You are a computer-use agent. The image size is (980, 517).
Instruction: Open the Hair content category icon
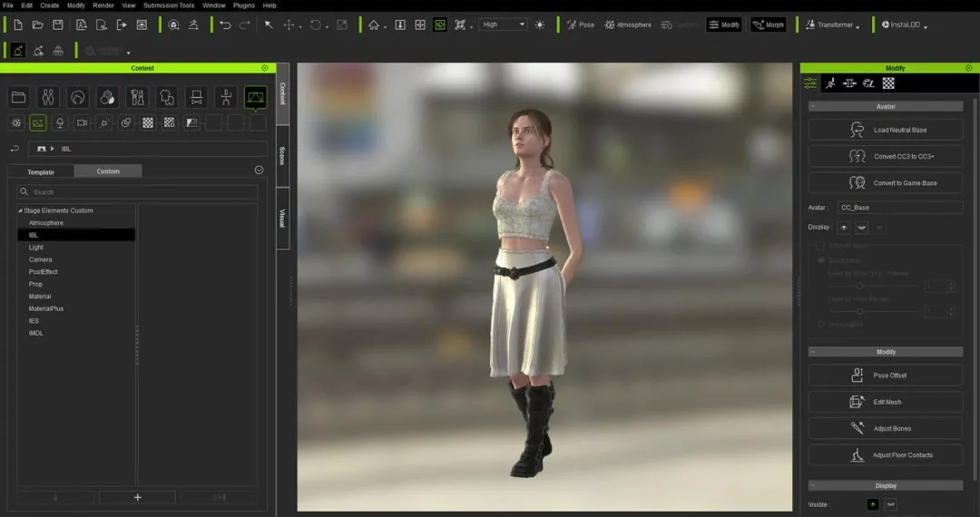78,97
